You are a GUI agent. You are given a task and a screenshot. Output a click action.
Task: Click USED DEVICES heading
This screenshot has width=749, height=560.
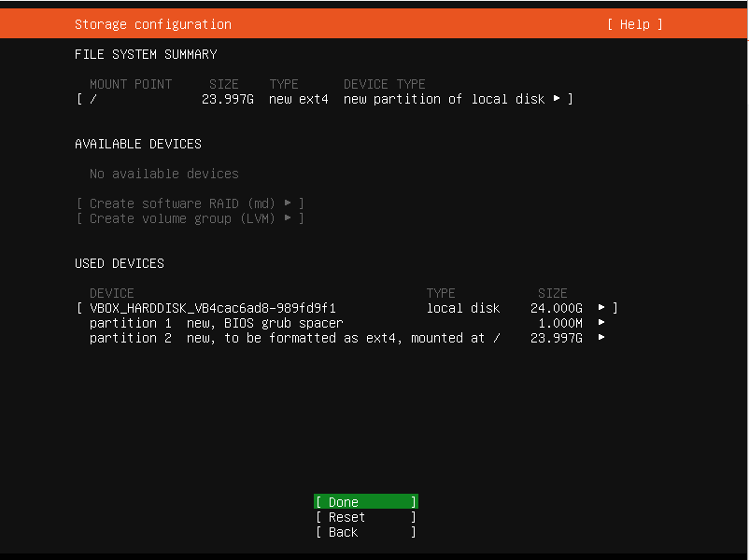[120, 263]
